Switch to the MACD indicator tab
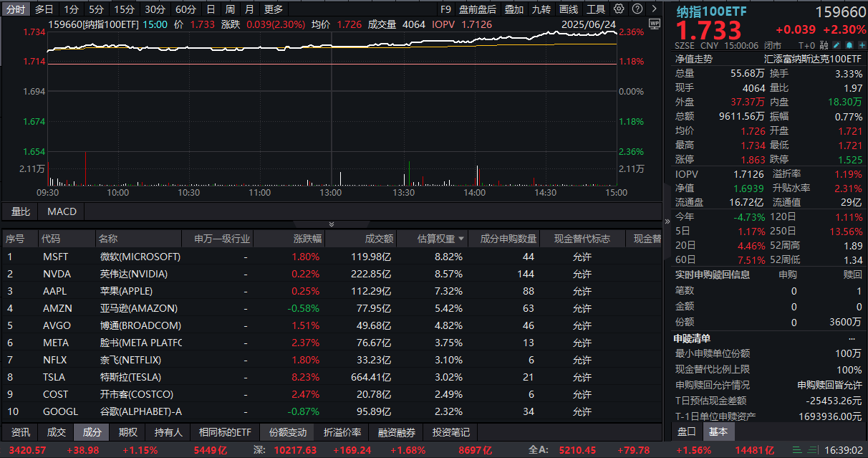868x458 pixels. (x=62, y=211)
